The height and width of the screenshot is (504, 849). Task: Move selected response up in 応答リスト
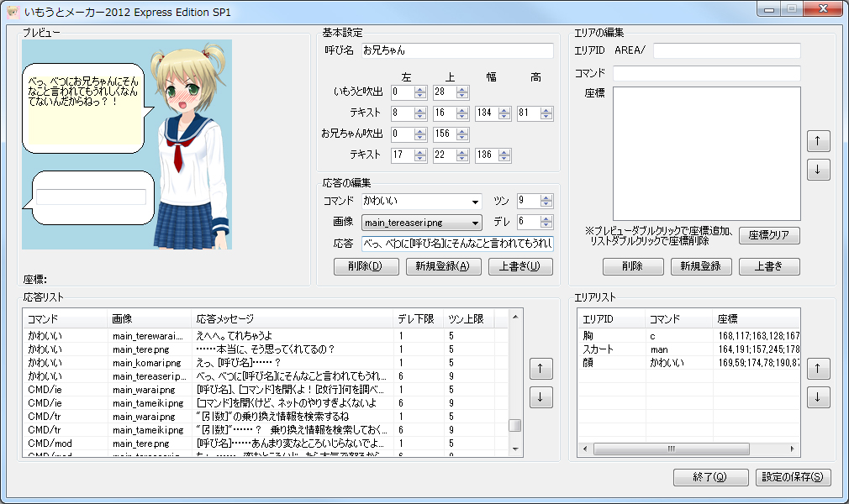pos(541,368)
